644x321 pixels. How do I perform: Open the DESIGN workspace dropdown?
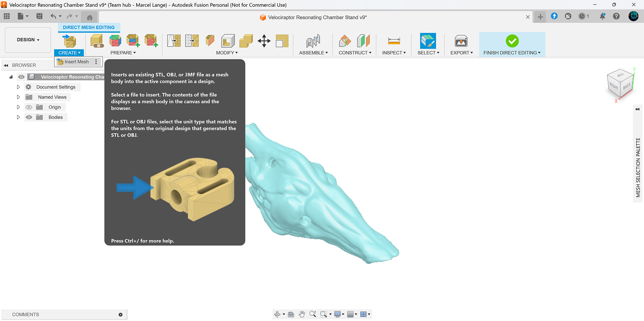click(28, 40)
